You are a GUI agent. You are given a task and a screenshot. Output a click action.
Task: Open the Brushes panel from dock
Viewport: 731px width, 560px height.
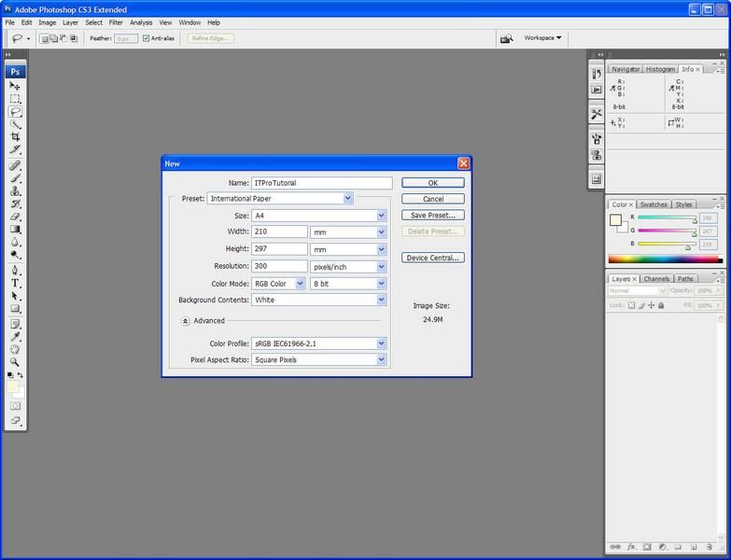pyautogui.click(x=597, y=139)
